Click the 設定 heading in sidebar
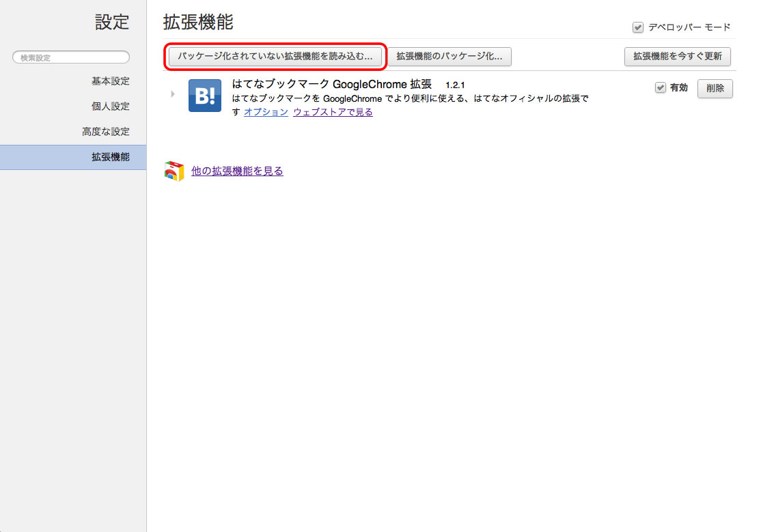 click(112, 23)
